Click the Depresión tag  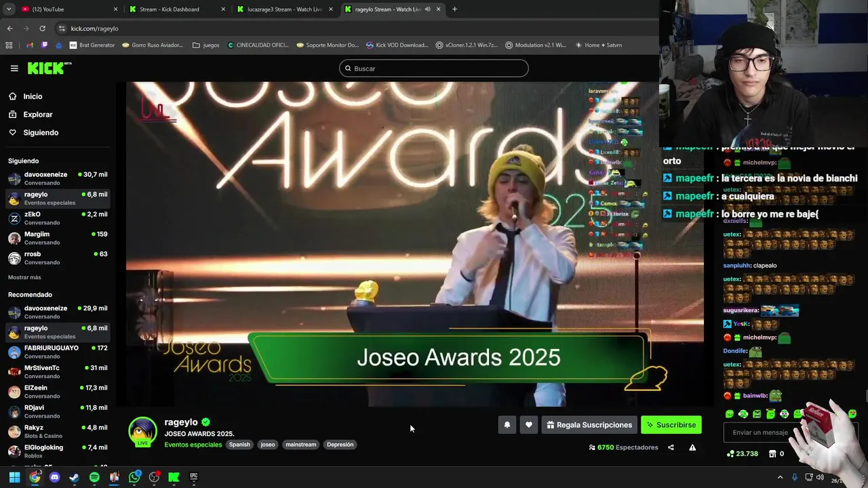[340, 445]
